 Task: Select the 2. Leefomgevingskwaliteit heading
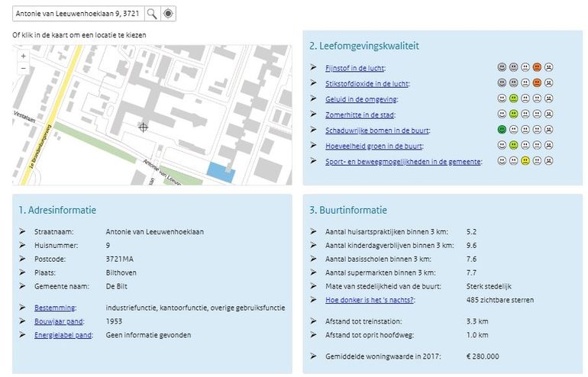tap(364, 46)
